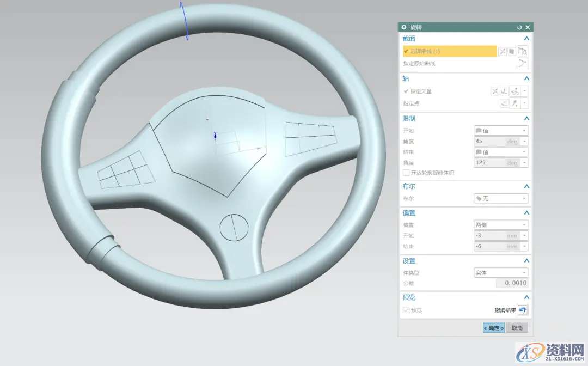
Task: Collapse the 截面 section header
Action: (526, 39)
